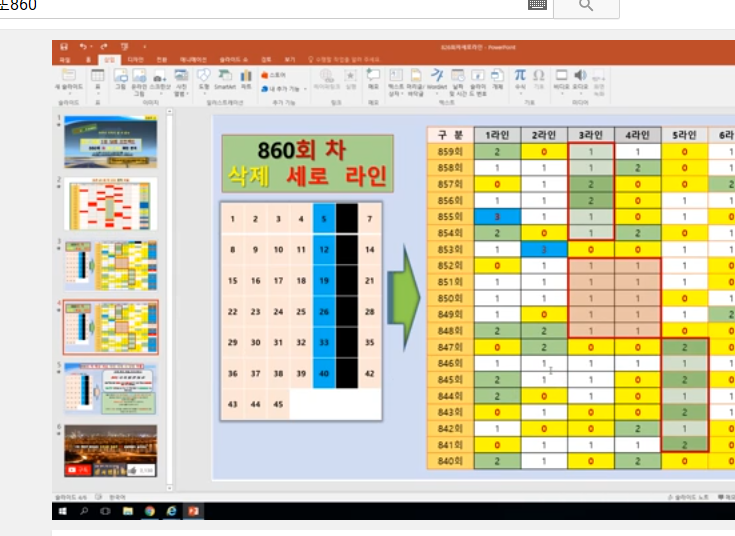The image size is (735, 536).
Task: Select the last slide thumbnail with YouTube logo
Action: [x=110, y=449]
